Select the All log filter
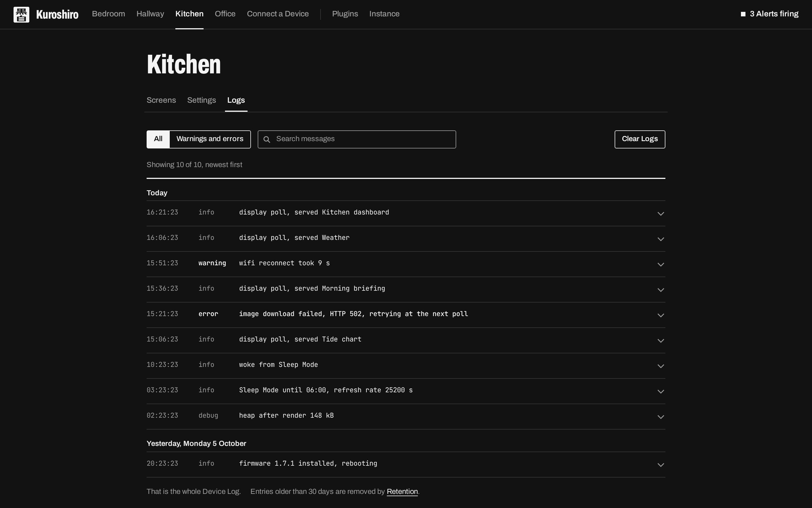 point(158,139)
